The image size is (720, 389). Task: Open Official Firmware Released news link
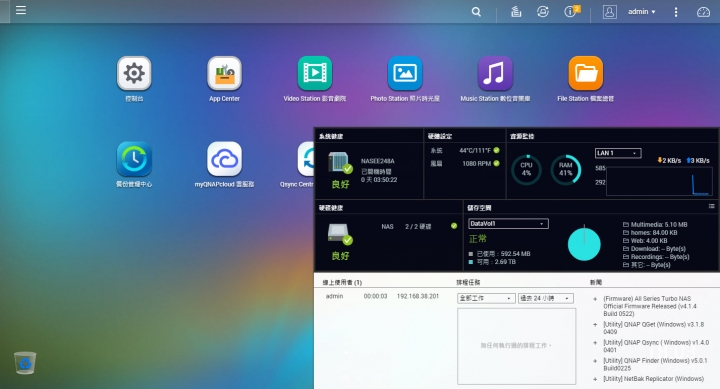tap(650, 306)
